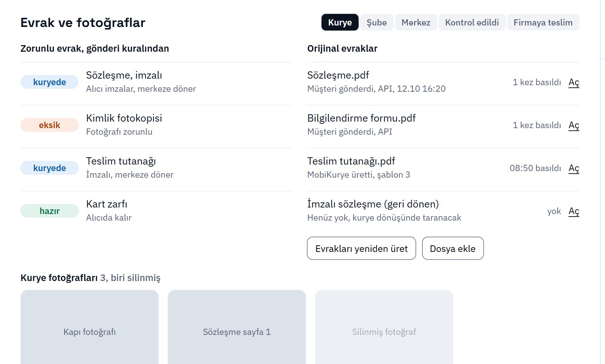Click the Evrakları yeniden üret button

click(x=362, y=248)
